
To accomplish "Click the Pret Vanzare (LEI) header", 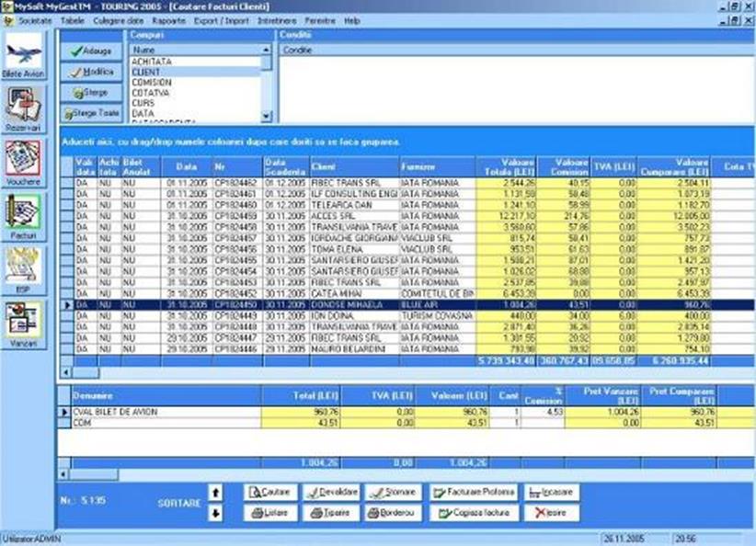I will click(602, 395).
